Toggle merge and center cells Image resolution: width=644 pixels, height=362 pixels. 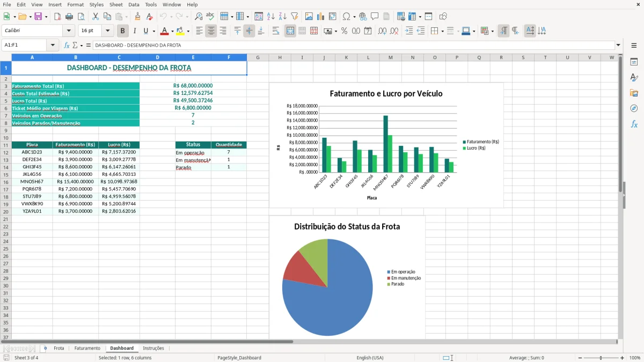click(x=290, y=31)
